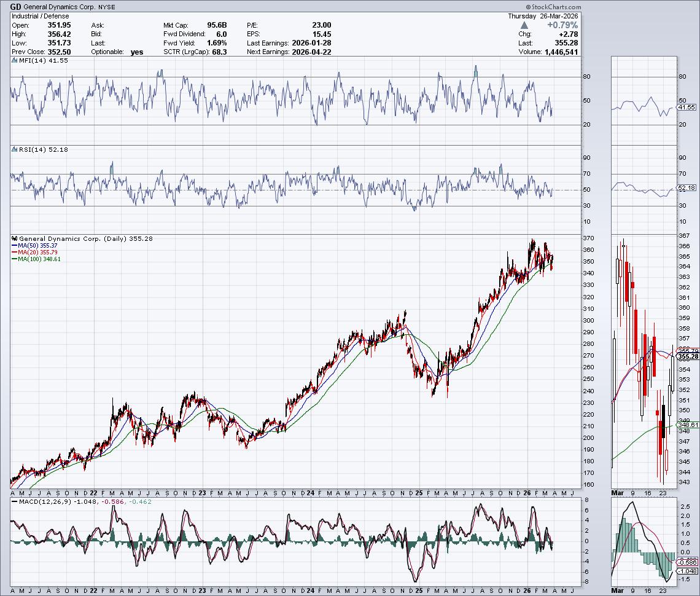The height and width of the screenshot is (596, 700).
Task: Click the Low value 351.73
Action: (x=59, y=43)
